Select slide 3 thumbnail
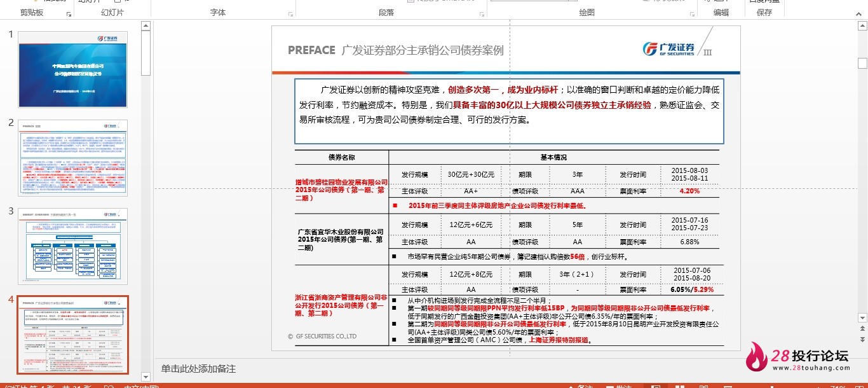 tap(73, 246)
